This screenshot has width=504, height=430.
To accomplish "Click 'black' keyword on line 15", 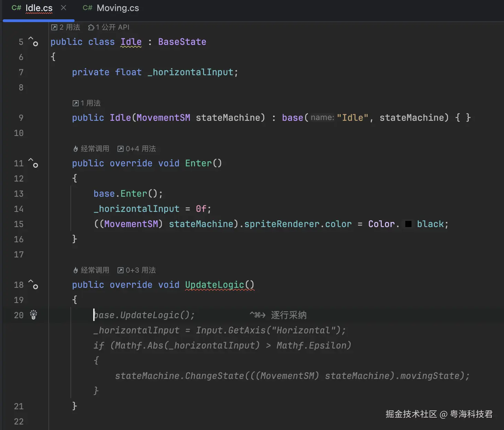I will pos(430,224).
